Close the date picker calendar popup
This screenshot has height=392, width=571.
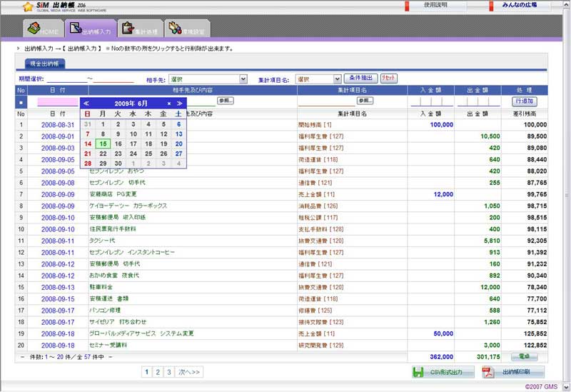point(169,104)
